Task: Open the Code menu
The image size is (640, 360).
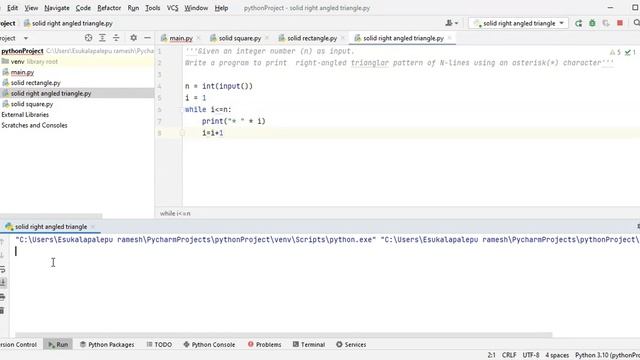Action: 83,8
